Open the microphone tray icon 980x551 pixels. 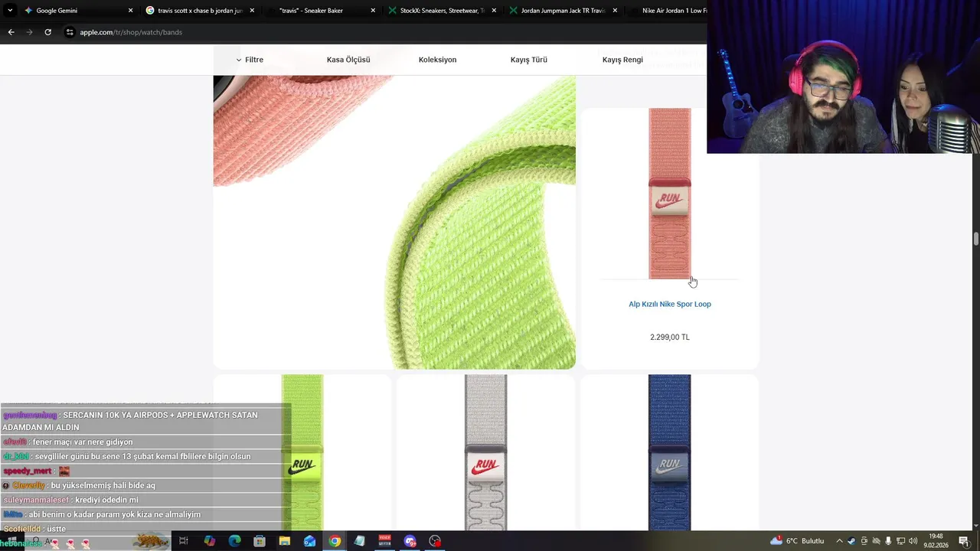[889, 541]
